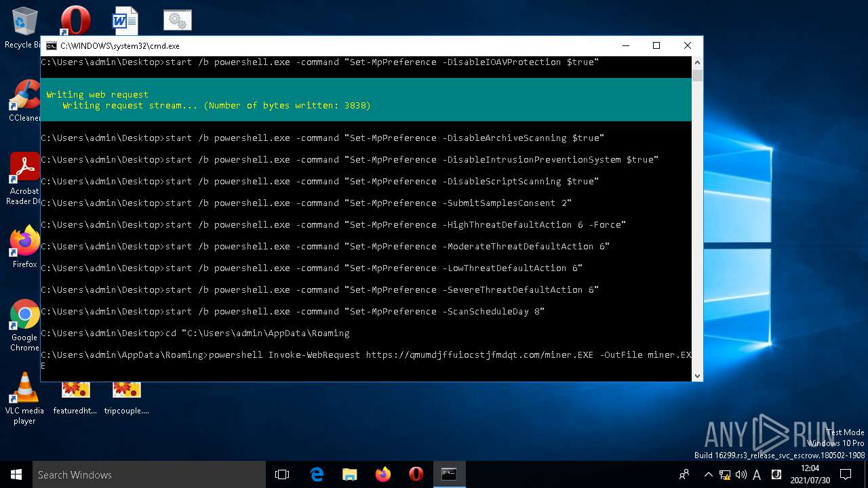Screen dimensions: 868x488
Task: Show hidden tray icons chevron
Action: pyautogui.click(x=708, y=474)
